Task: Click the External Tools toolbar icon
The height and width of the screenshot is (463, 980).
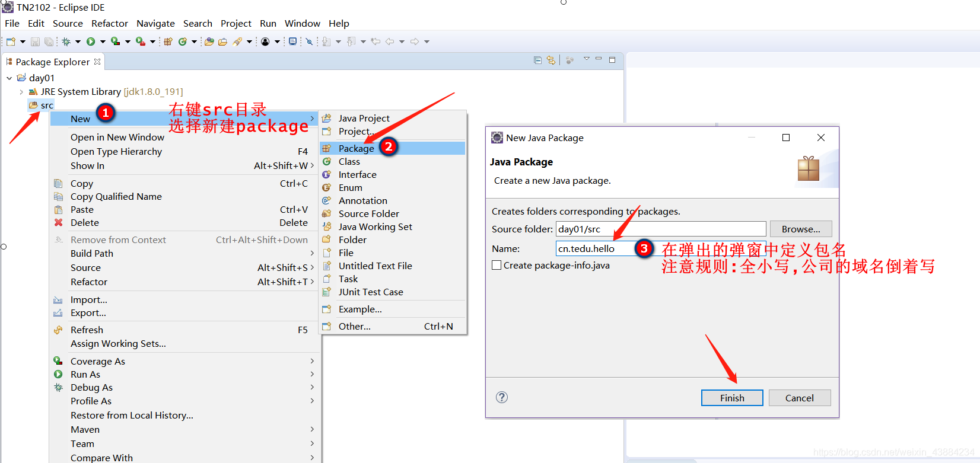Action: [x=141, y=41]
